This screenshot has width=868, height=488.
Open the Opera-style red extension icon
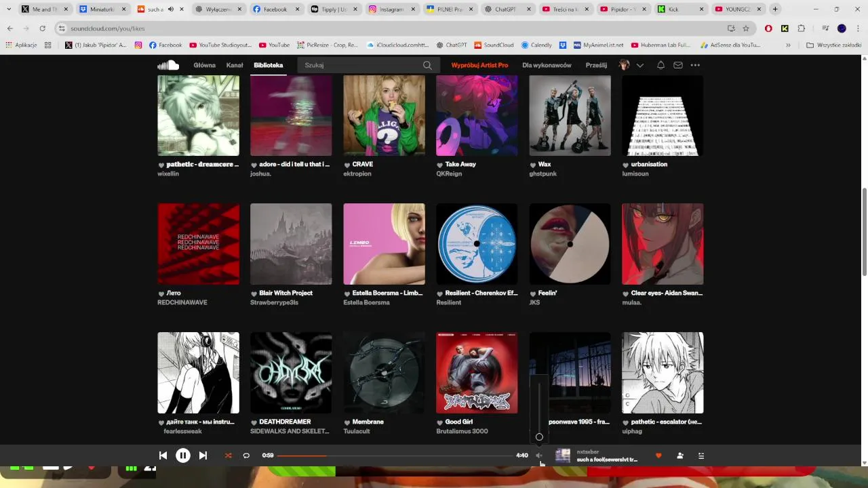[x=768, y=28]
